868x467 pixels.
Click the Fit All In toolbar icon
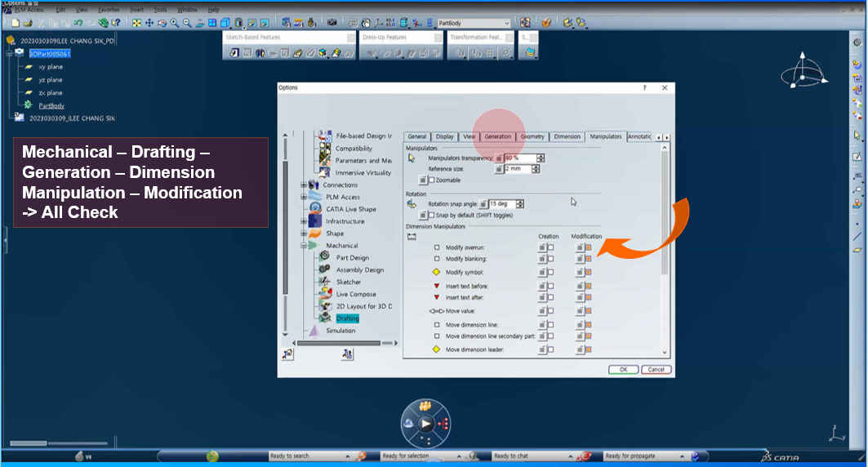click(x=136, y=23)
